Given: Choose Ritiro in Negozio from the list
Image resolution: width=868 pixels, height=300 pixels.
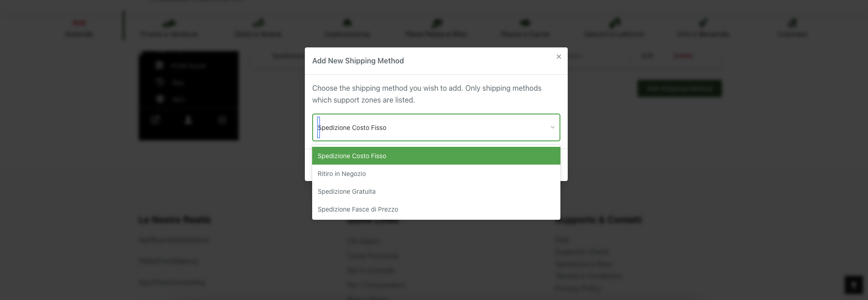Looking at the screenshot, I should 436,174.
